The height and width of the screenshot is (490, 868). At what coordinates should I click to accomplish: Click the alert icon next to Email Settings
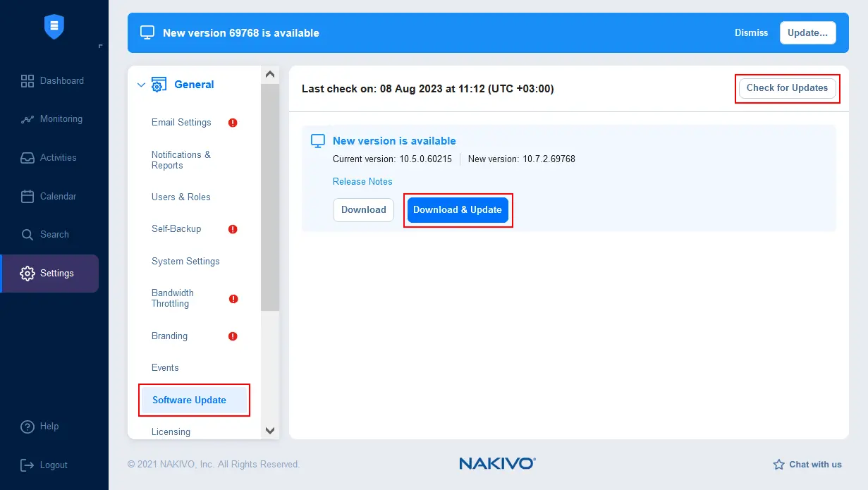(233, 123)
